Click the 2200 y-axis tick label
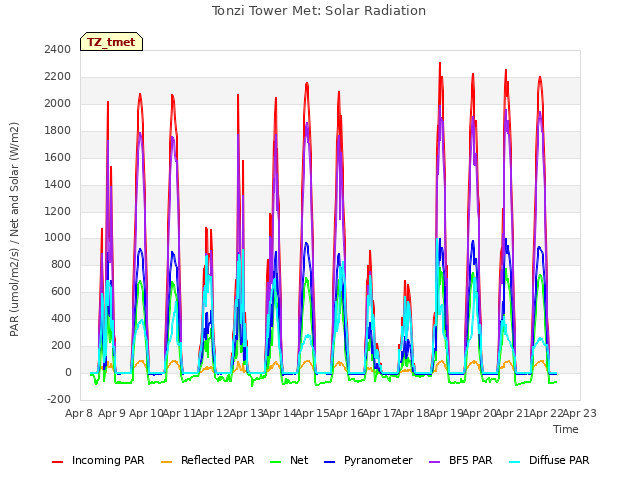640x480 pixels. click(x=58, y=77)
